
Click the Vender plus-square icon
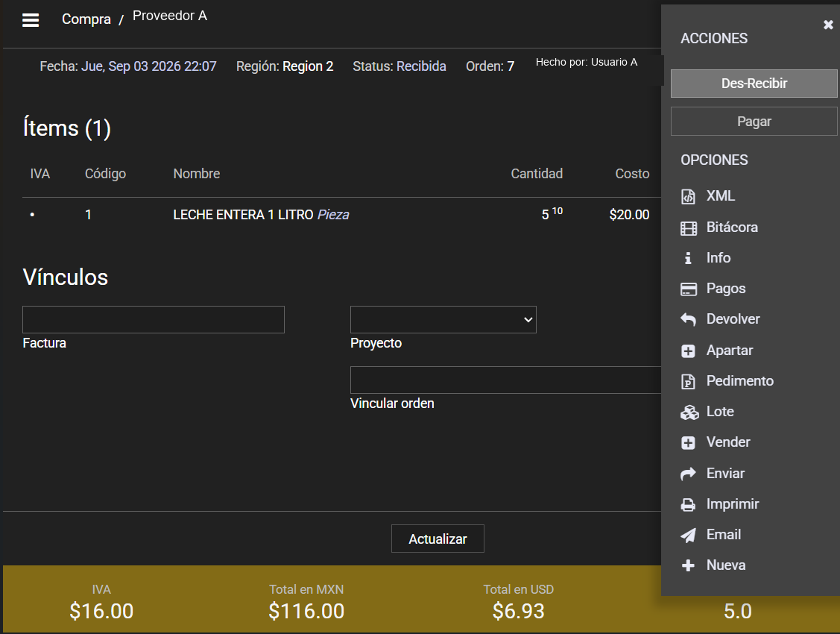click(689, 442)
